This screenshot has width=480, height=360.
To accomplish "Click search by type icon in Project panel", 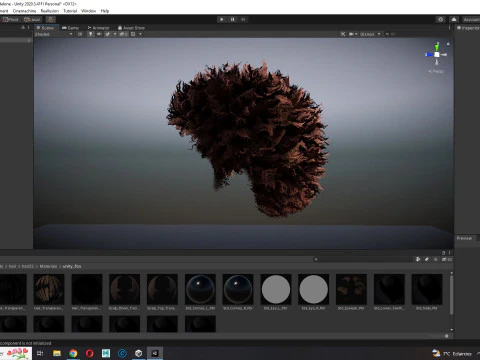I will pos(418,259).
